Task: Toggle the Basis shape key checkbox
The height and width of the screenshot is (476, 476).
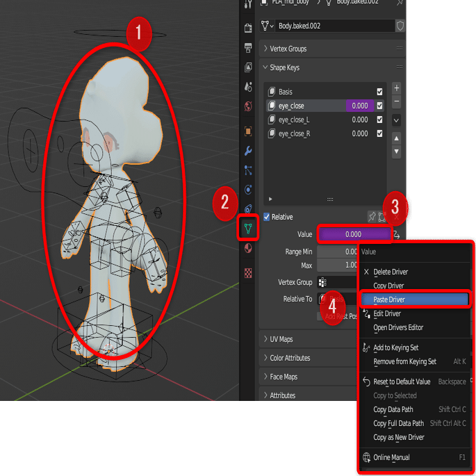Action: pos(379,92)
